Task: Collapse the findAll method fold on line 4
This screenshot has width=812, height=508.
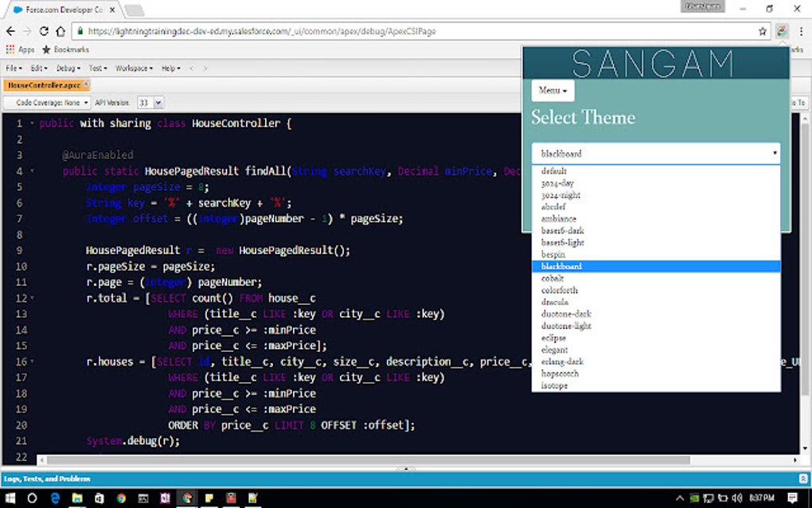Action: coord(32,171)
